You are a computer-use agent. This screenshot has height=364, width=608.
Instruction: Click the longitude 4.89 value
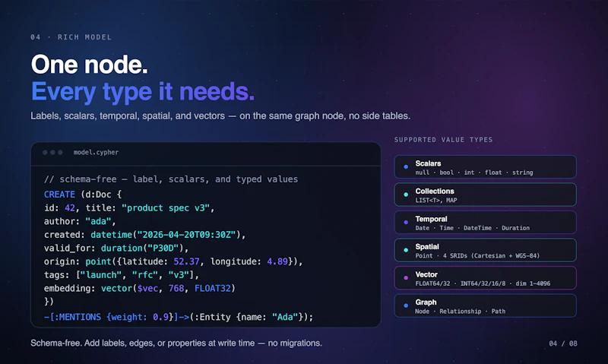pyautogui.click(x=277, y=261)
